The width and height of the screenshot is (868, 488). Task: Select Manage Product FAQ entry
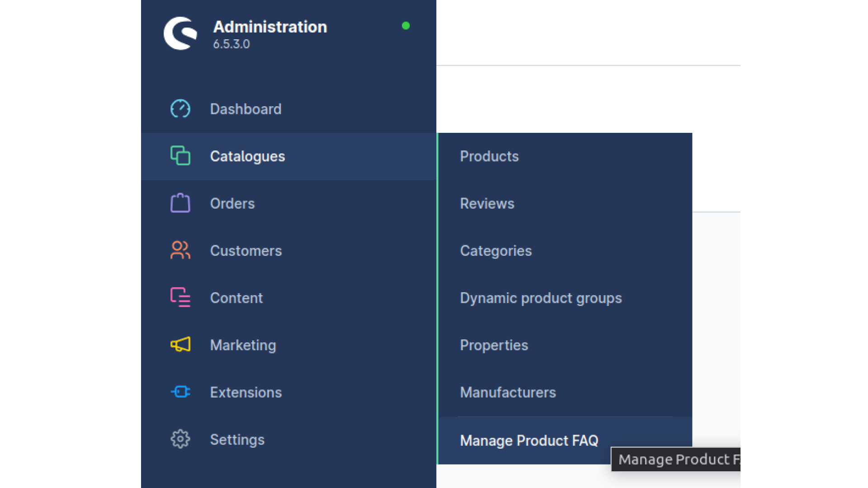[565, 441]
